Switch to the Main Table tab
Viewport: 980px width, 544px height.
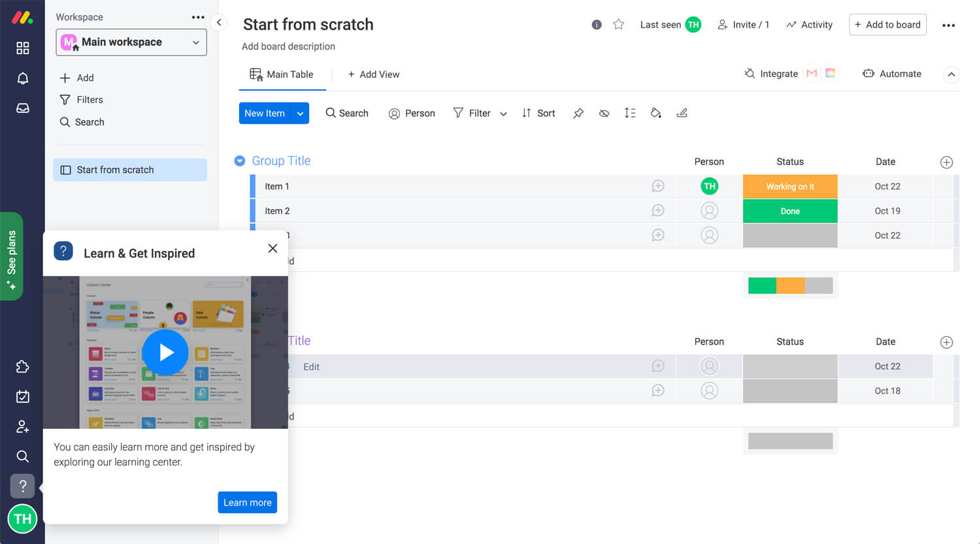point(282,75)
